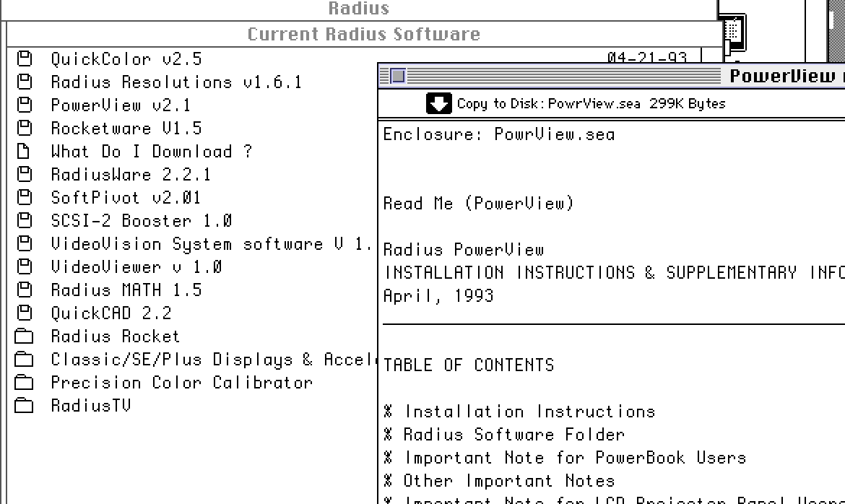Click the Radius Software Folder contents line
845x504 pixels.
tap(504, 435)
